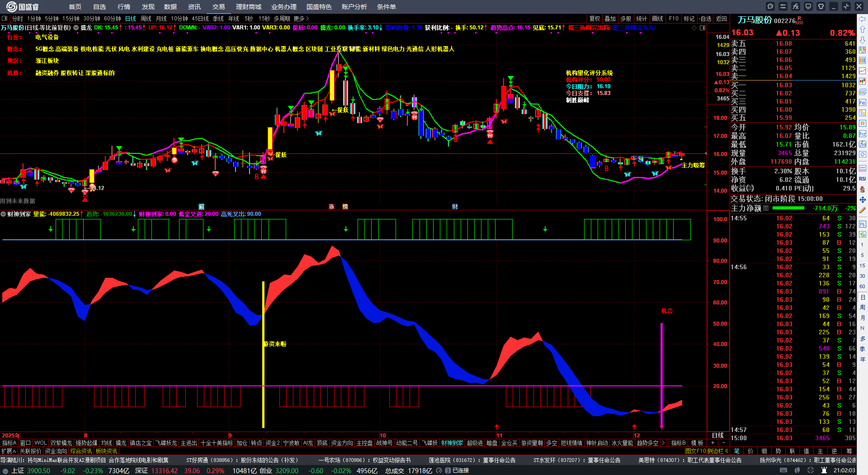This screenshot has width=868, height=475.
Task: Click the 万马股份 stock name header
Action: 755,20
